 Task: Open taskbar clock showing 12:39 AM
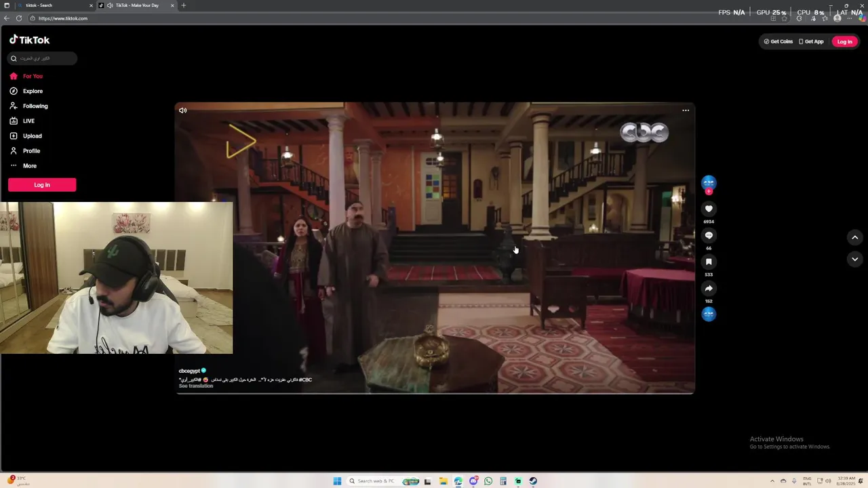(846, 481)
